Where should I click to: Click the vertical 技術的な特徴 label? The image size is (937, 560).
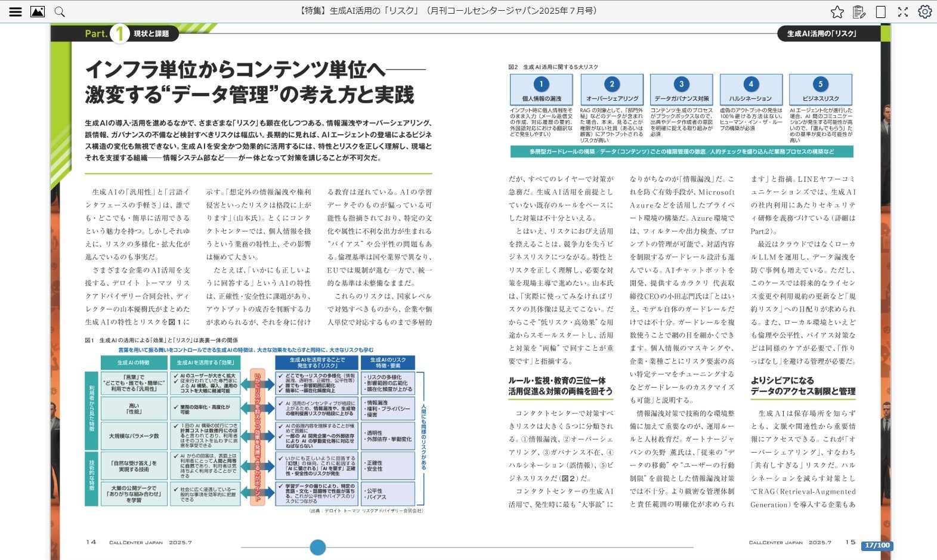pyautogui.click(x=91, y=479)
